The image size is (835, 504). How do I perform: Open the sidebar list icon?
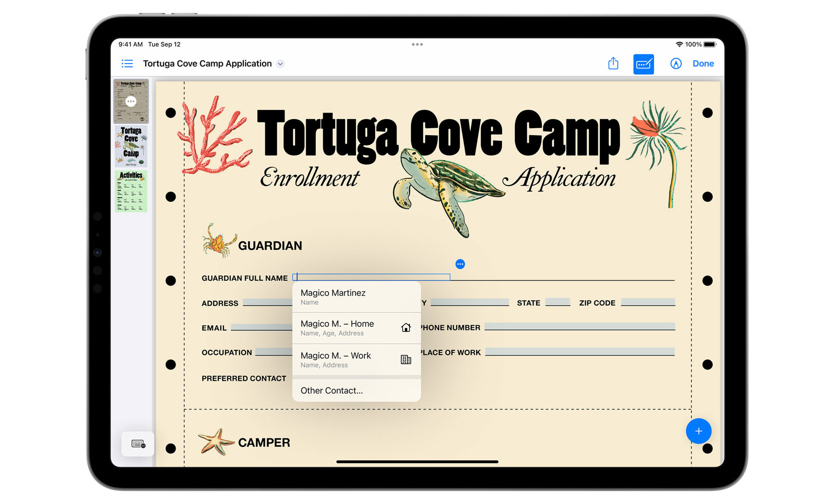tap(127, 64)
